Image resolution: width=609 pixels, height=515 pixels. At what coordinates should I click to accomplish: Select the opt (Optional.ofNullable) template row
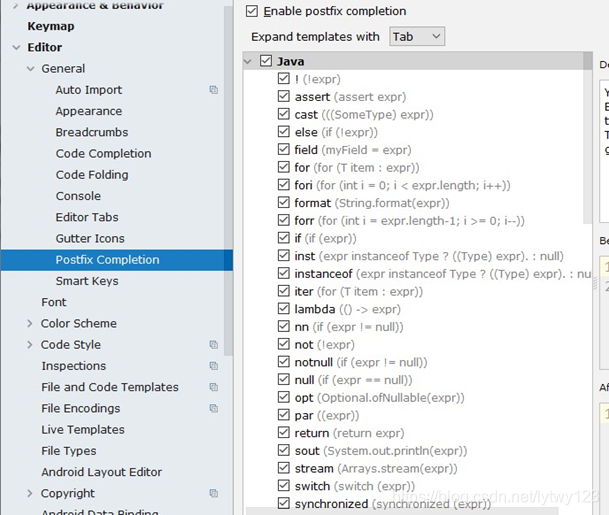(379, 398)
